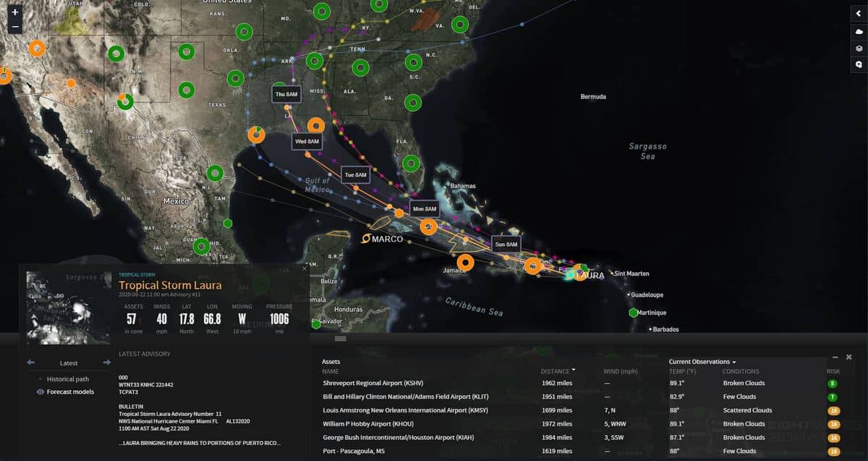Open the weather cloud layer panel

click(859, 32)
